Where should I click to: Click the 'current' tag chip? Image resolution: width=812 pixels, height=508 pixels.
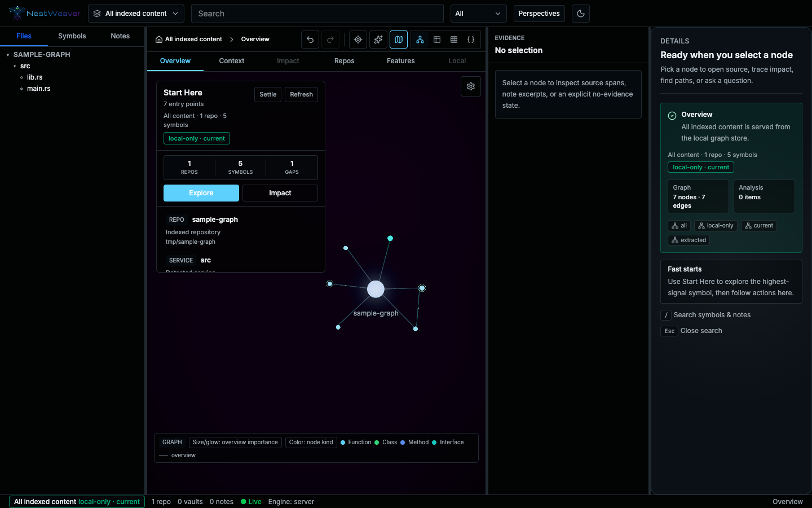point(759,226)
